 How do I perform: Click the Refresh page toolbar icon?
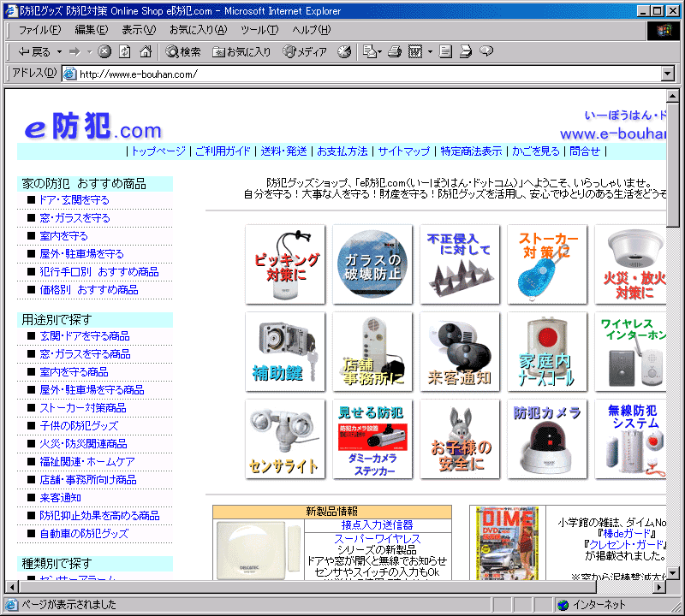pyautogui.click(x=125, y=52)
